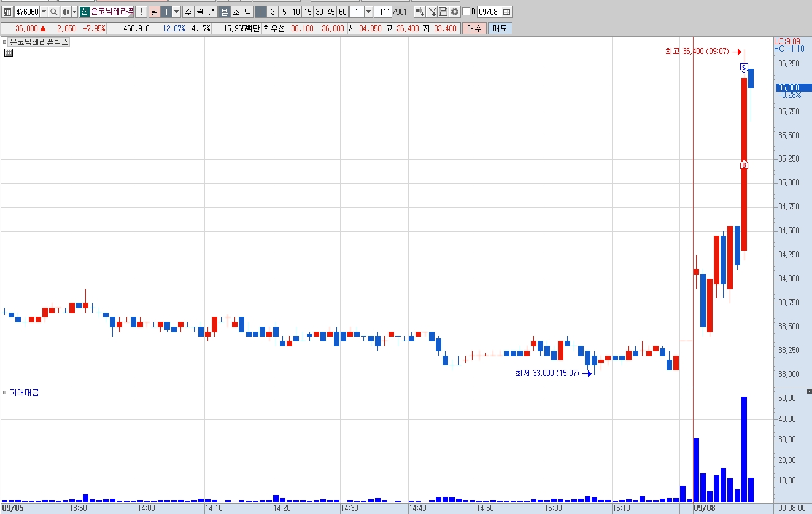The height and width of the screenshot is (514, 812).
Task: Select the 주 (weekly) chart period toggle
Action: [x=188, y=12]
